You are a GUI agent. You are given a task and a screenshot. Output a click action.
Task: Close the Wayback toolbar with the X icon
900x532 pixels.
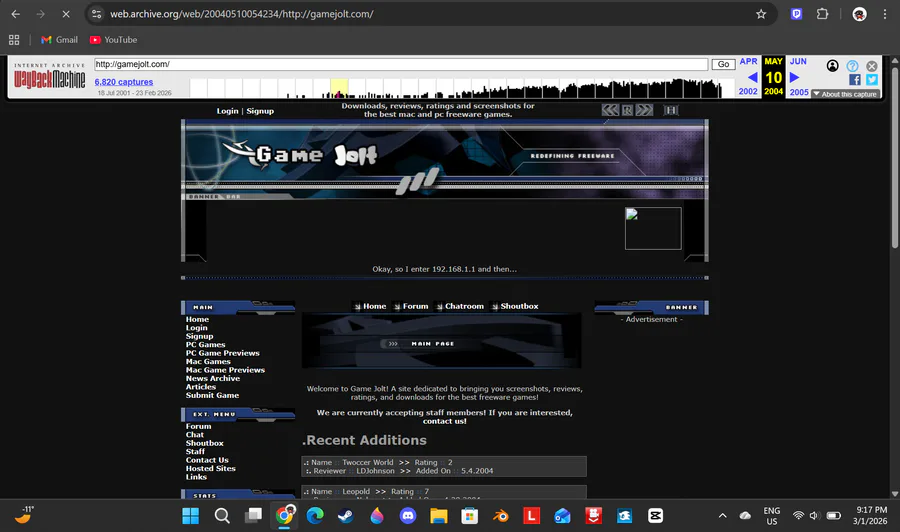(x=872, y=66)
